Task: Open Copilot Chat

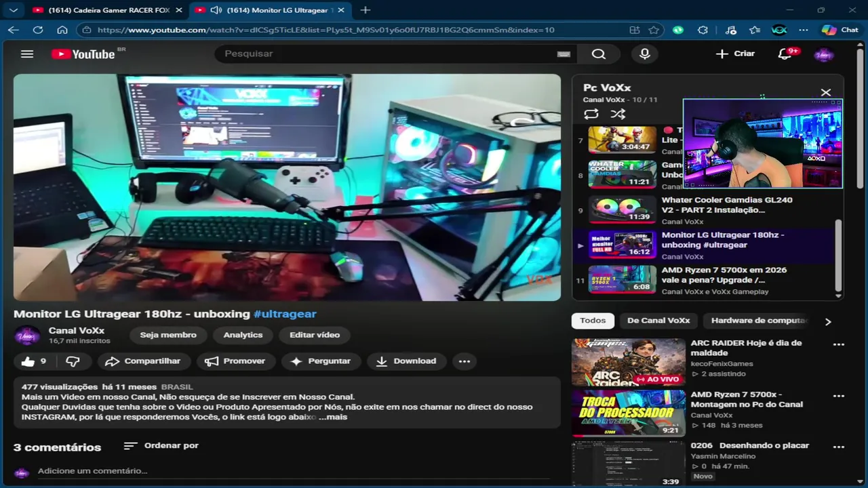Action: pyautogui.click(x=840, y=30)
